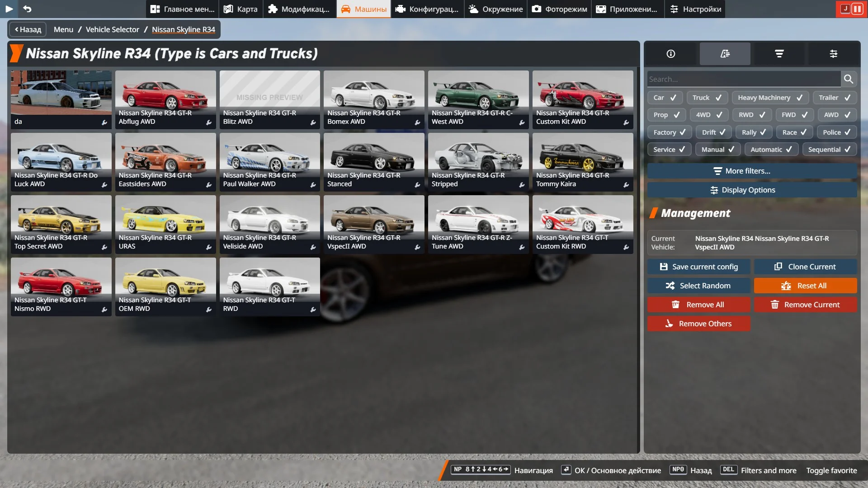Viewport: 868px width, 488px height.
Task: Click Vehicle Selector breadcrumb link
Action: 112,29
